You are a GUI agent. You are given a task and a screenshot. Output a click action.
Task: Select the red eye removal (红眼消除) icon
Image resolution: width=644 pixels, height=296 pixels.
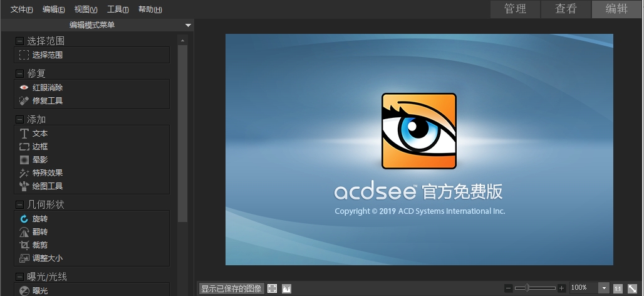pos(24,88)
